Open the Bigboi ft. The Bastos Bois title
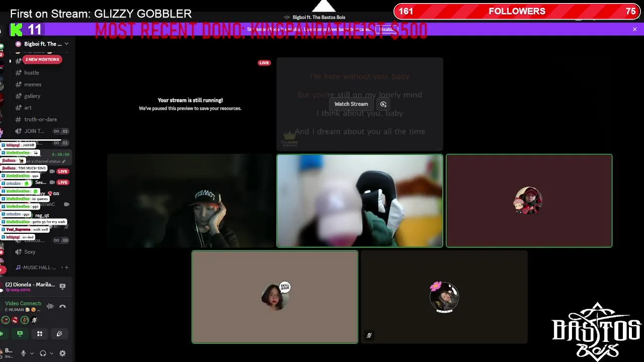 click(318, 17)
